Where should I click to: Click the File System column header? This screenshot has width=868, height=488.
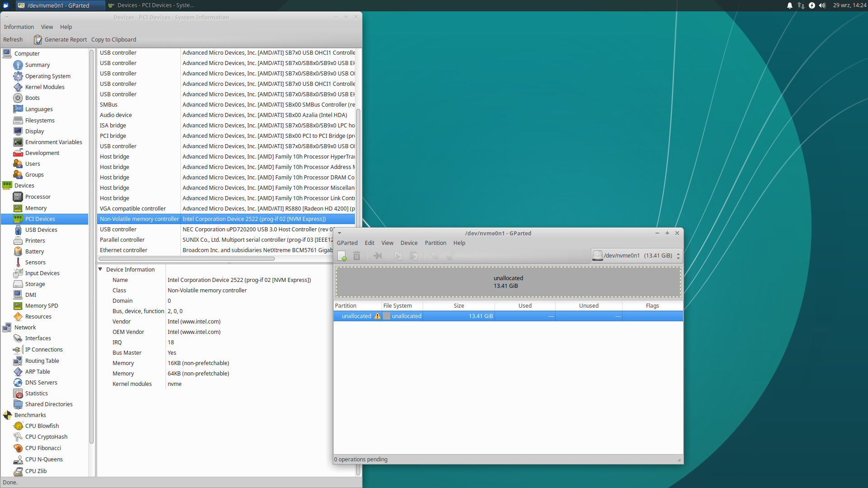click(x=402, y=306)
